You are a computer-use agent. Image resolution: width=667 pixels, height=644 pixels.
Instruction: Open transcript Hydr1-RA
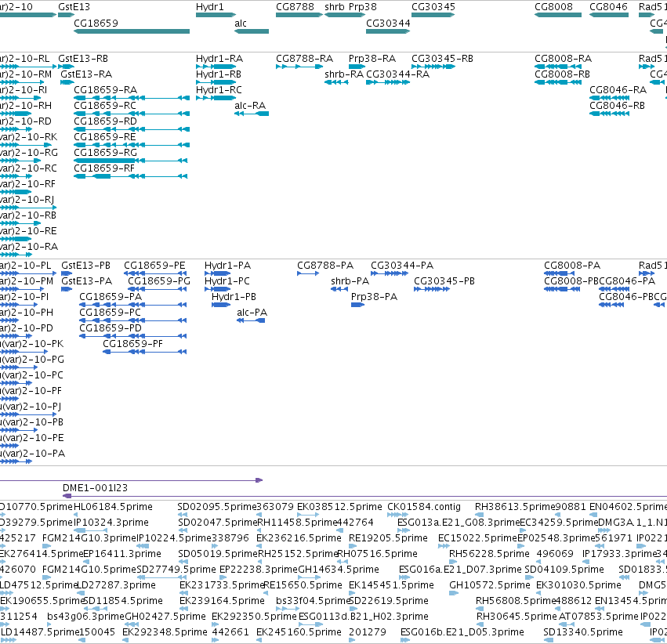219,59
